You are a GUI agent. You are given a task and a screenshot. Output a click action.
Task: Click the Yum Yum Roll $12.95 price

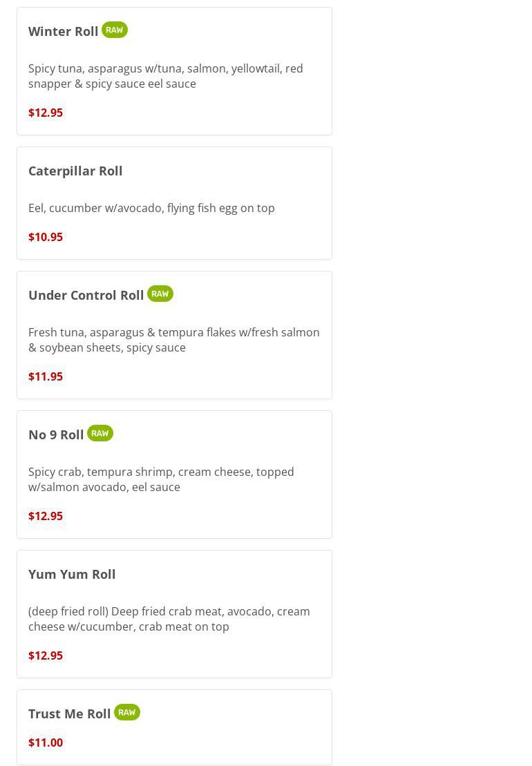(46, 655)
